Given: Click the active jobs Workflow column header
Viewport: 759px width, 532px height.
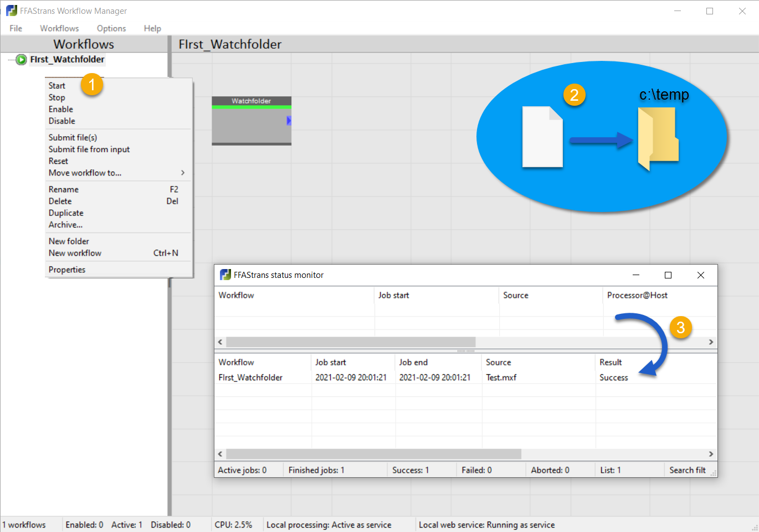Looking at the screenshot, I should pos(294,295).
